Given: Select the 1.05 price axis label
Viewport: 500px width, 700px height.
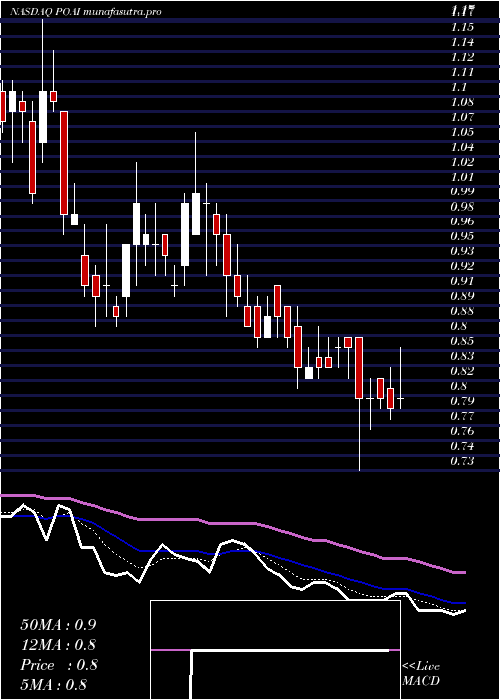Looking at the screenshot, I should tap(462, 132).
